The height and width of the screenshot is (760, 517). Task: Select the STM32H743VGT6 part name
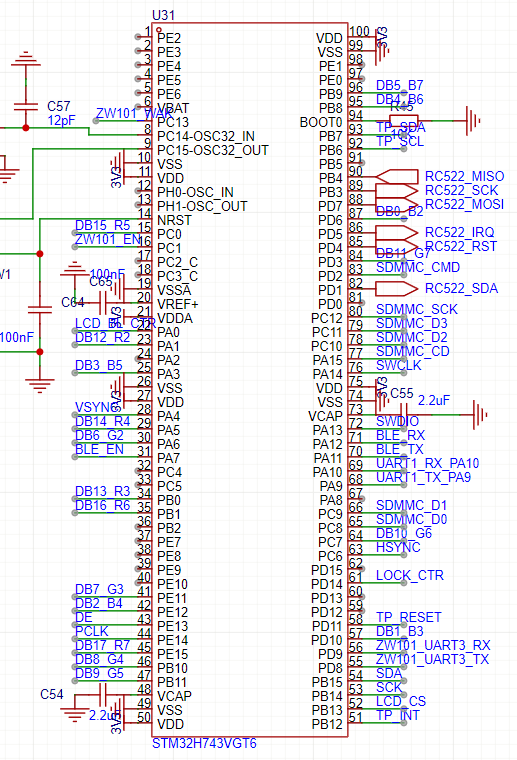(x=204, y=744)
